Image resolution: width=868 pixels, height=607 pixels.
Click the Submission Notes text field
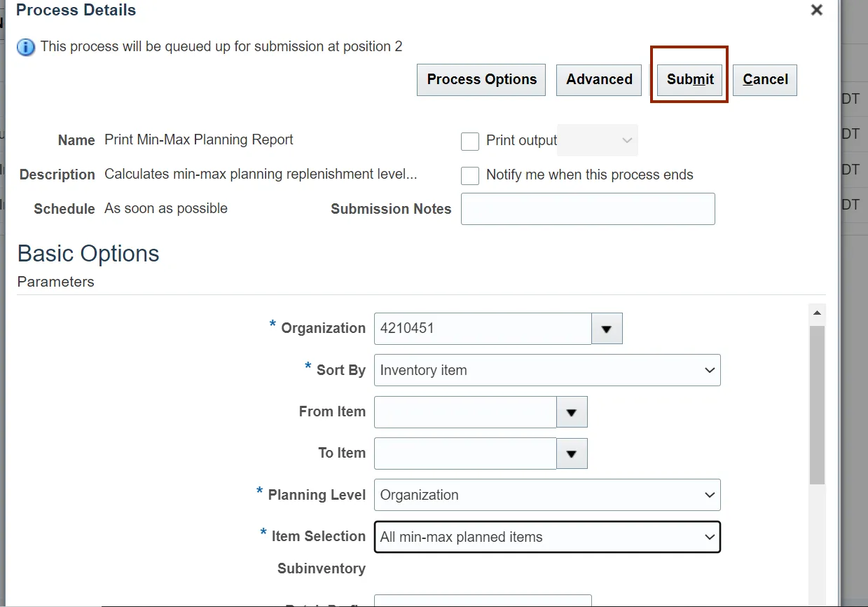tap(588, 210)
